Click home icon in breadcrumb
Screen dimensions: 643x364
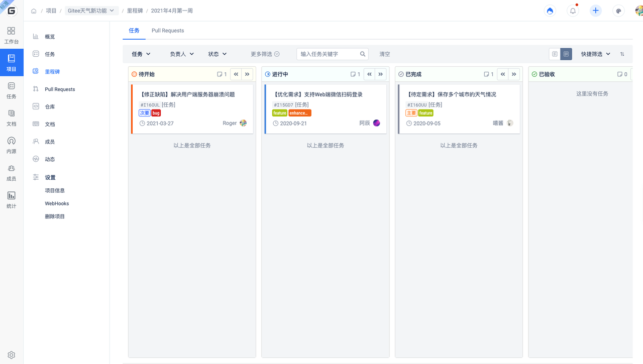coord(34,11)
